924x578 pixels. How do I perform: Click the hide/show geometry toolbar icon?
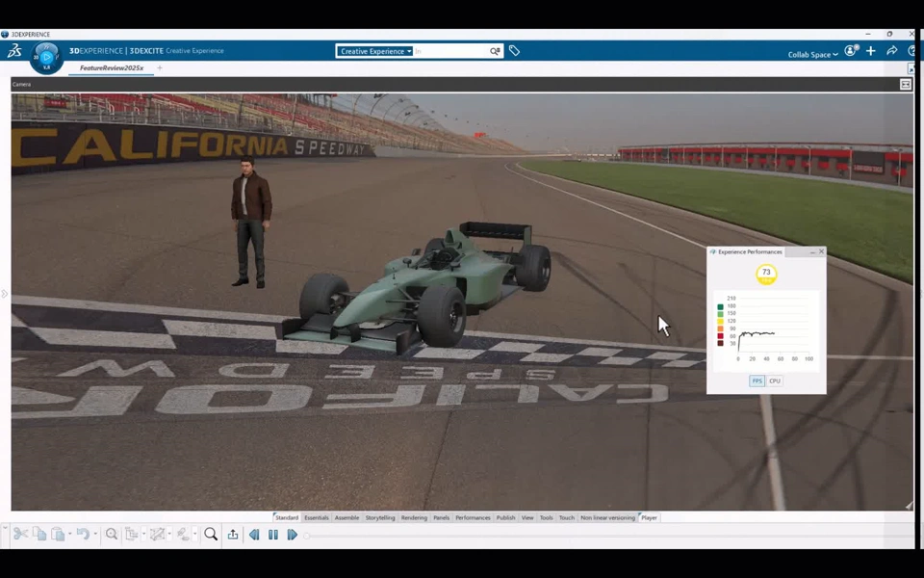pyautogui.click(x=157, y=535)
